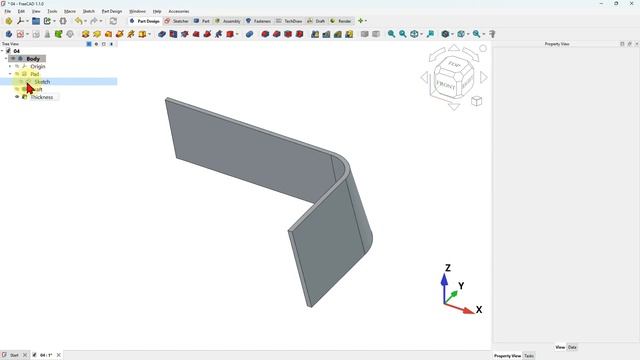Open the Undo history dropdown arrow

[x=85, y=21]
